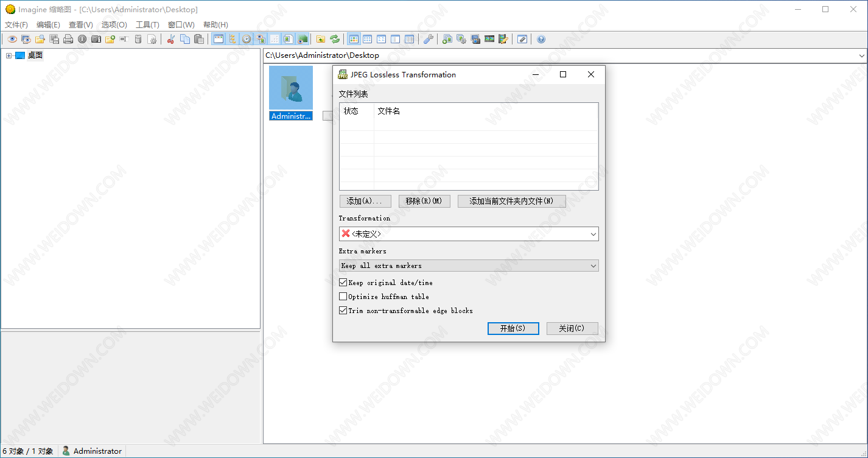Screen dimensions: 868x458
Task: Open the 工具(T) menu
Action: pyautogui.click(x=147, y=25)
